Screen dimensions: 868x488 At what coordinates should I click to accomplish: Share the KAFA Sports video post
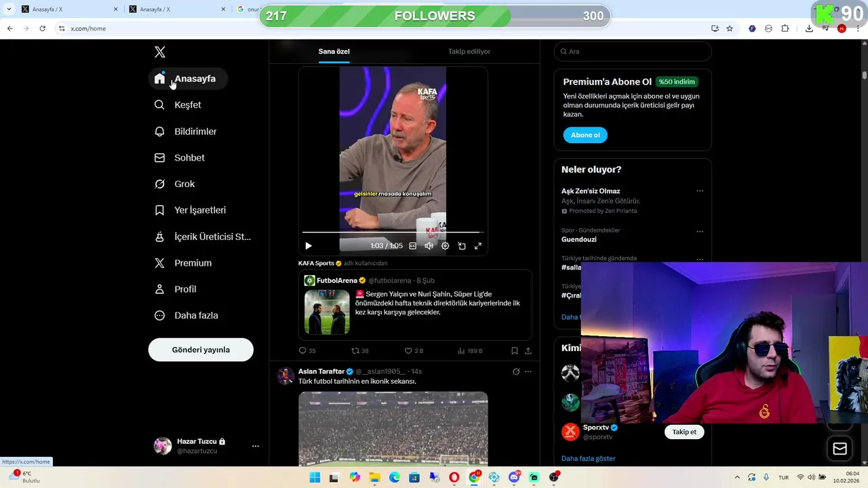[x=528, y=351]
